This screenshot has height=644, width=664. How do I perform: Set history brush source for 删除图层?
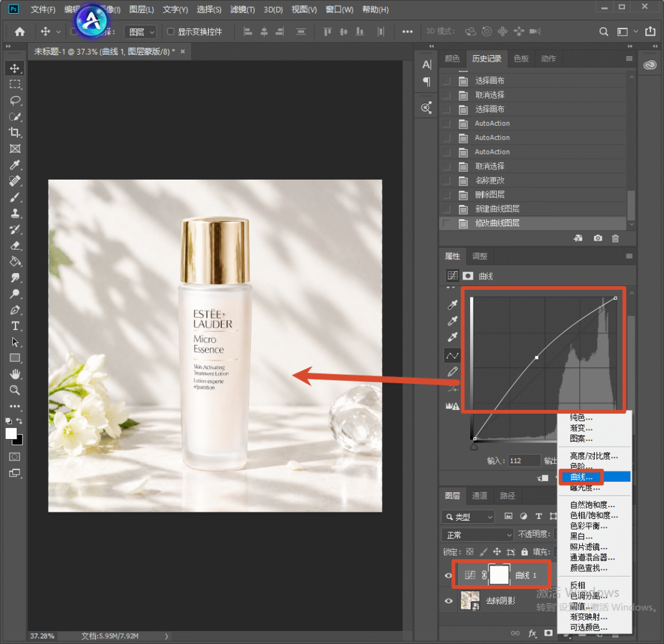(x=446, y=195)
